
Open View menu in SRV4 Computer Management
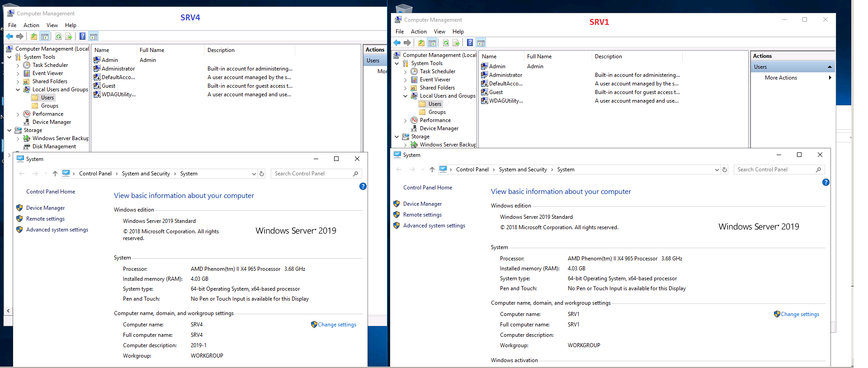(x=52, y=25)
